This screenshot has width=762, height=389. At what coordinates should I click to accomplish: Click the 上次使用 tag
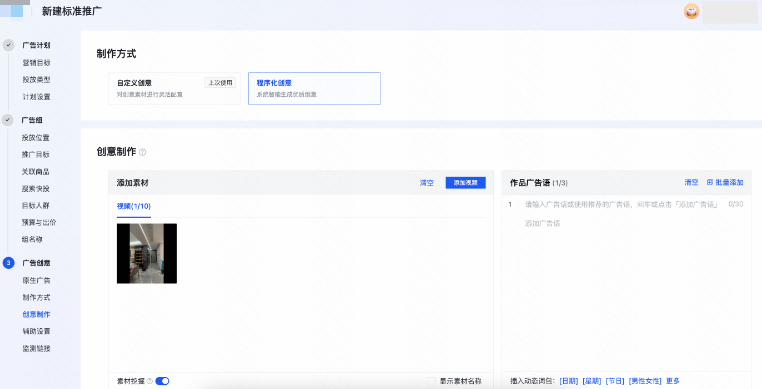[x=220, y=83]
